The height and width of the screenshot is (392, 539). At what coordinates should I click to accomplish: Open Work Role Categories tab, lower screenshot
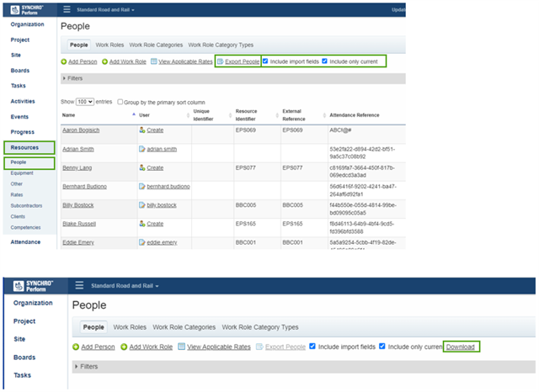[184, 327]
